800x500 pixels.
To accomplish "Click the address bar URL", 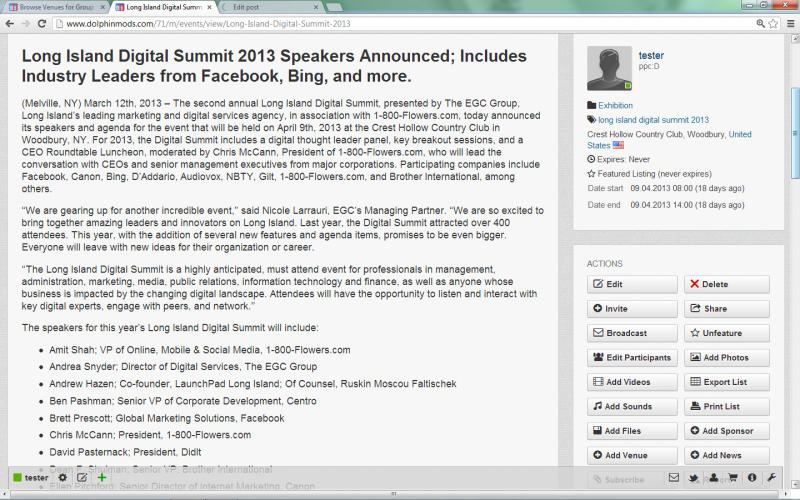I will [208, 23].
